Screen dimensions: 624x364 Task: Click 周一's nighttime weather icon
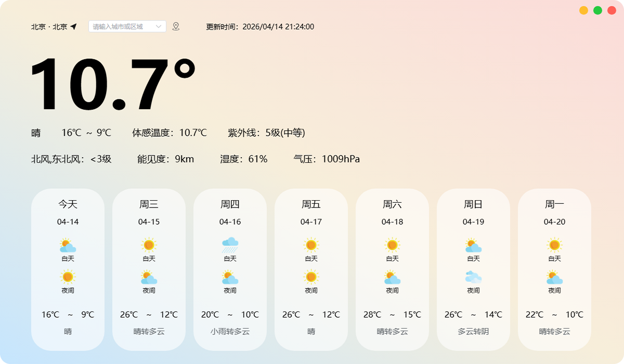coord(554,277)
